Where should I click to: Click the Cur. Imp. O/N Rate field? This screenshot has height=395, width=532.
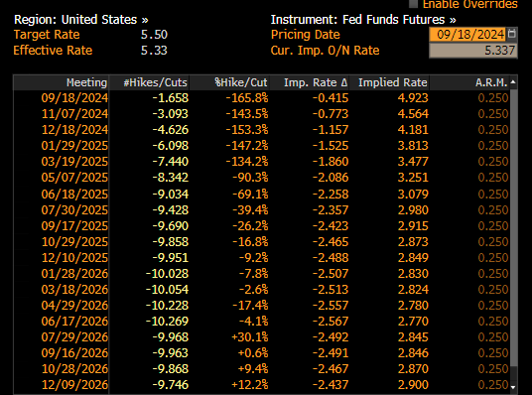pos(473,51)
